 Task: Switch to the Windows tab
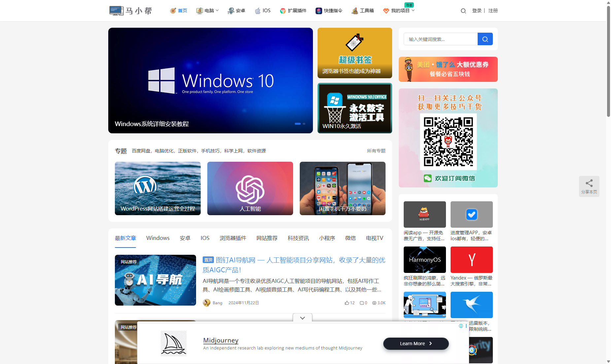[x=158, y=238]
